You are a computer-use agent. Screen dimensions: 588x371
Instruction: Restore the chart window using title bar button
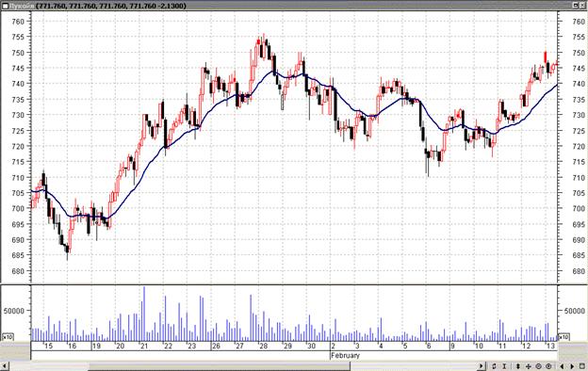coord(576,6)
